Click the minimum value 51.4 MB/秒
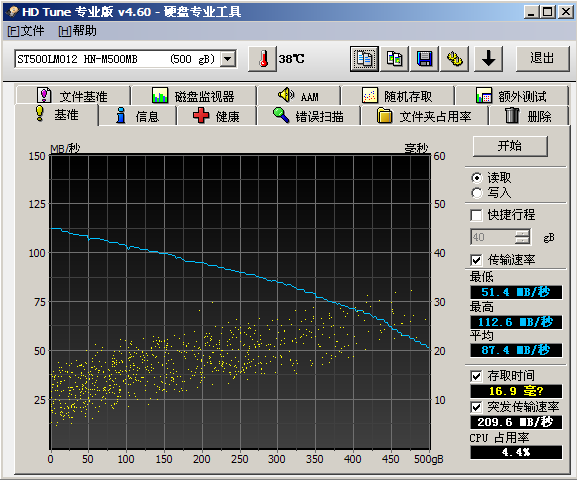577x480 pixels. click(x=516, y=292)
